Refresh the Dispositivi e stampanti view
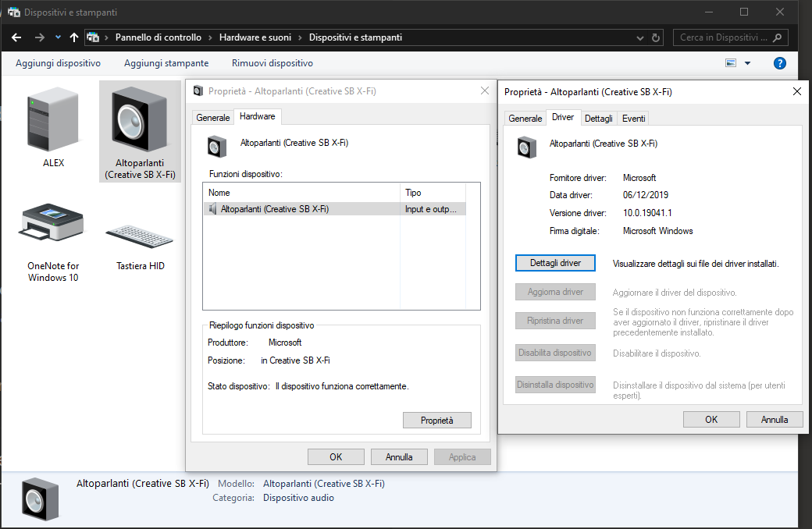The image size is (812, 529). (x=656, y=37)
